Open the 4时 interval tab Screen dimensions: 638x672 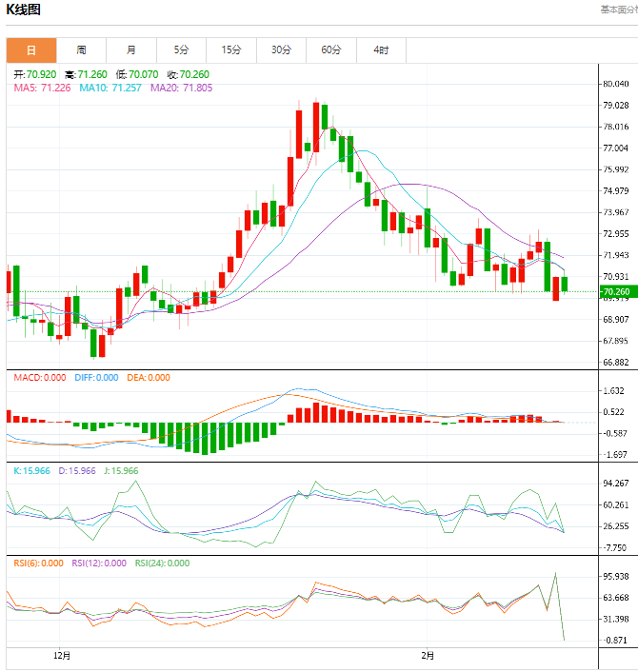point(381,50)
